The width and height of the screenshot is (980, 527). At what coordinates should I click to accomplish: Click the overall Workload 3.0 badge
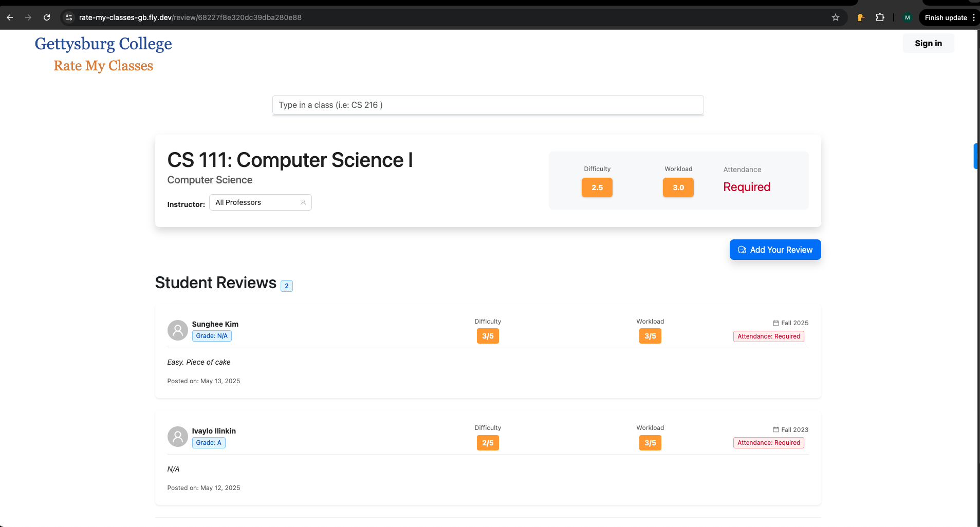(678, 187)
